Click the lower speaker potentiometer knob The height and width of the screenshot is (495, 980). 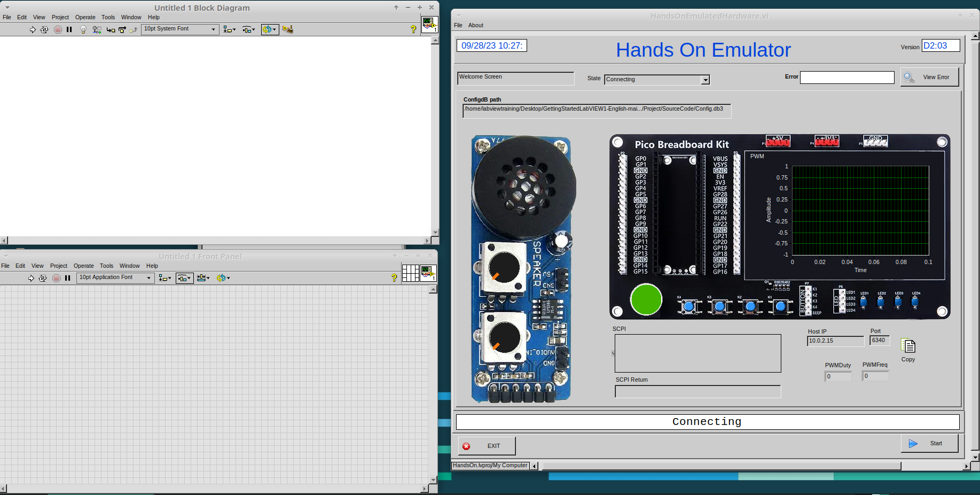point(504,337)
